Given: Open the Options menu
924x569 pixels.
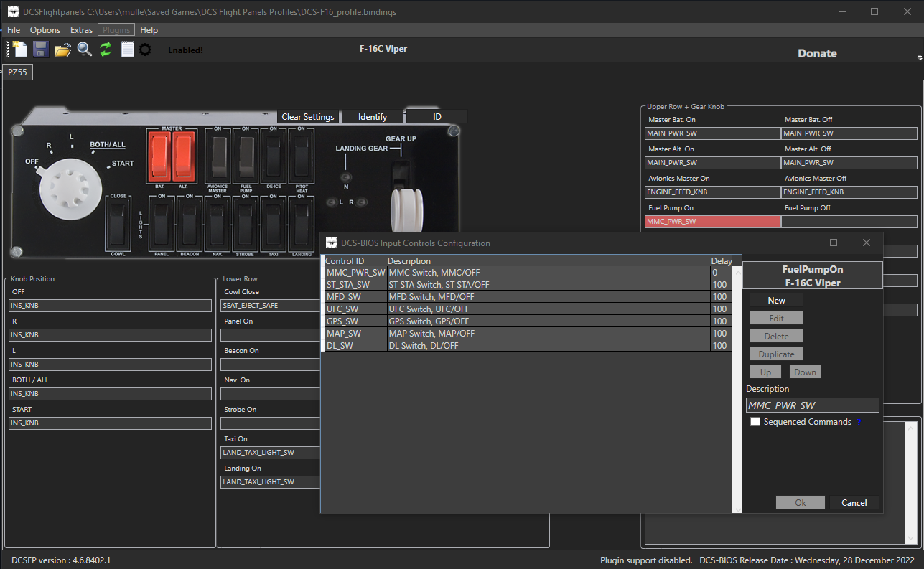Looking at the screenshot, I should [45, 30].
